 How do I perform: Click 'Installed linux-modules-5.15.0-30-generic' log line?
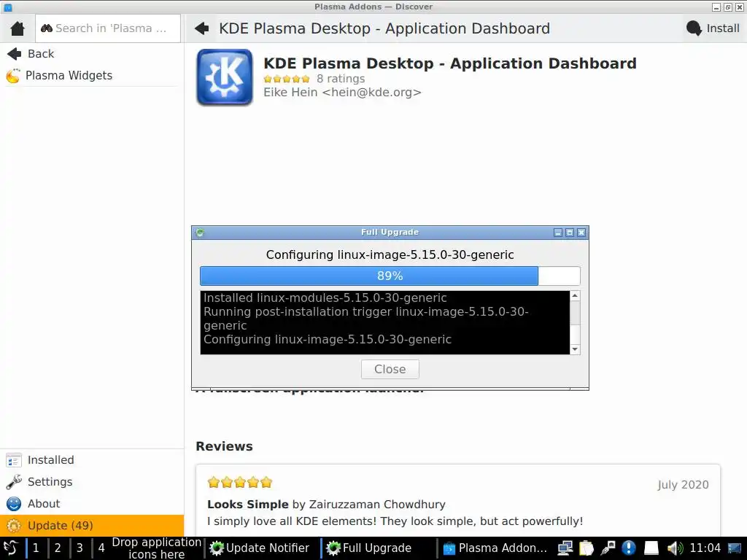325,298
